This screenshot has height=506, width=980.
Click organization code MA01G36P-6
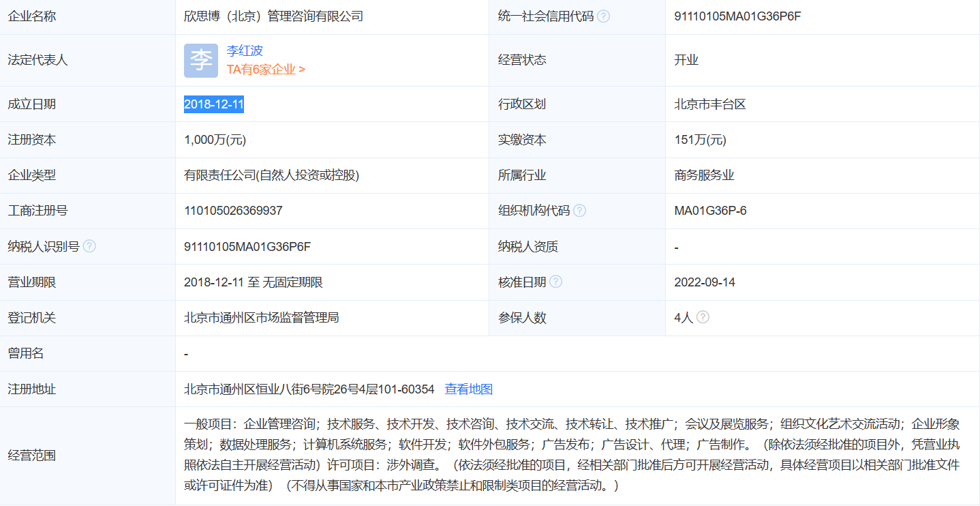click(710, 211)
